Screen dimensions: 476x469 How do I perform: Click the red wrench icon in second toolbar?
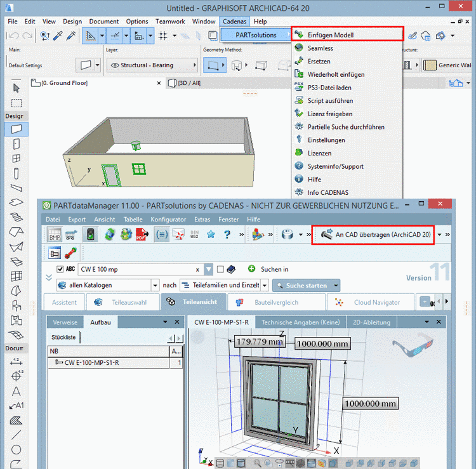(70, 253)
